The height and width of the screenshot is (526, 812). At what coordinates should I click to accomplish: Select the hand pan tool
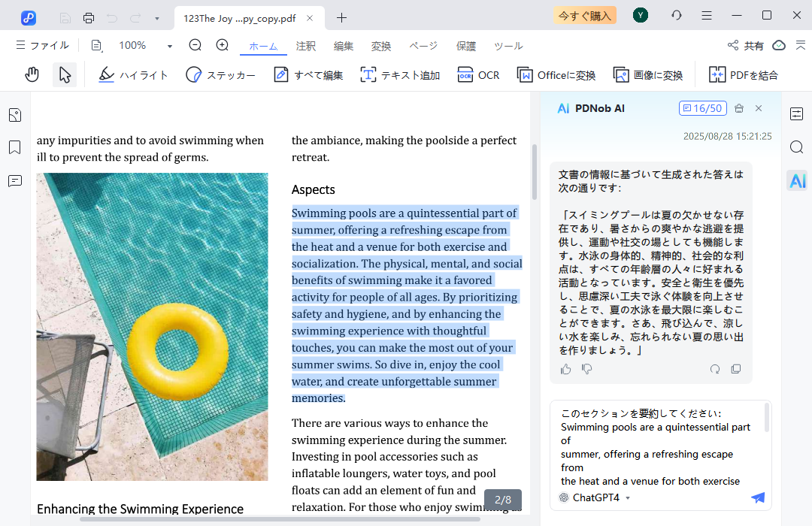pos(32,74)
